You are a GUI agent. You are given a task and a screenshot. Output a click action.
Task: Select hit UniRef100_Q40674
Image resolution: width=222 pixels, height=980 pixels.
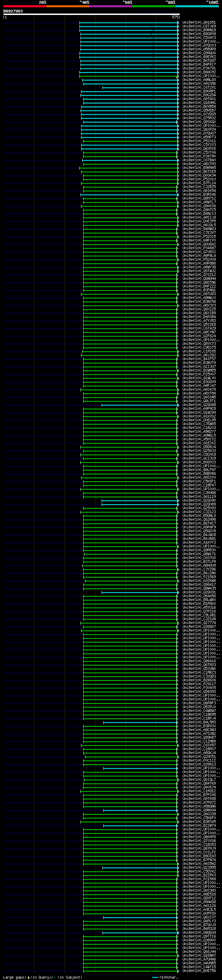199,787
